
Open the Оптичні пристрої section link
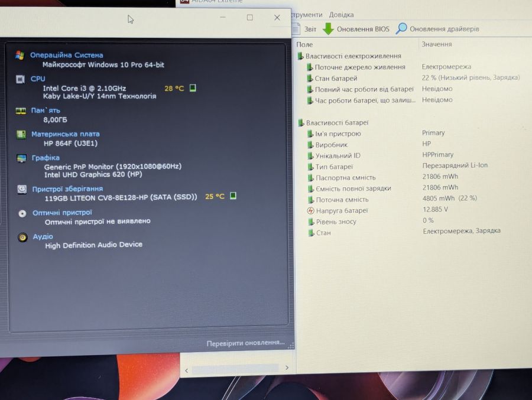point(62,213)
